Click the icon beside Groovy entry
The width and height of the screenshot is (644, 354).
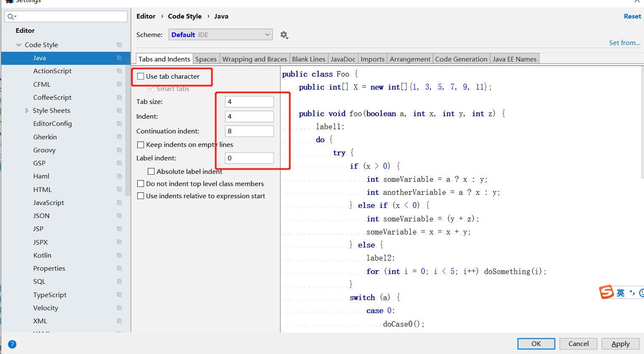coord(119,150)
